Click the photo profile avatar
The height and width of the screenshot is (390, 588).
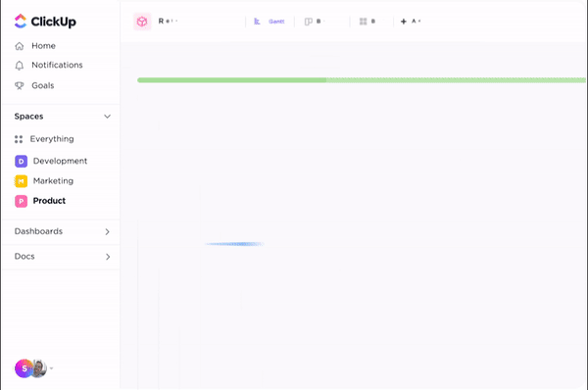[39, 368]
